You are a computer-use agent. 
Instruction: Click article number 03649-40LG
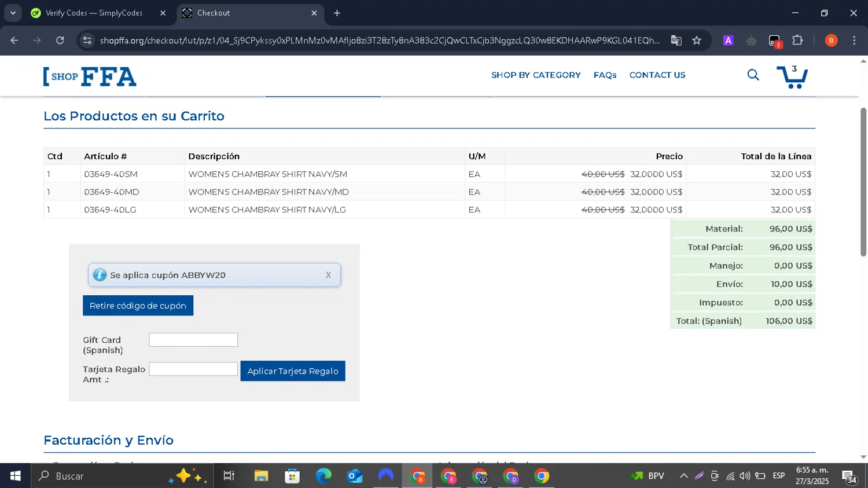pos(110,210)
